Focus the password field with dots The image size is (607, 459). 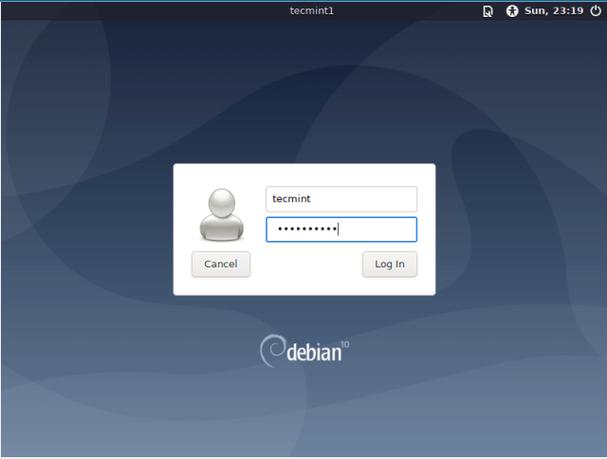pos(341,230)
